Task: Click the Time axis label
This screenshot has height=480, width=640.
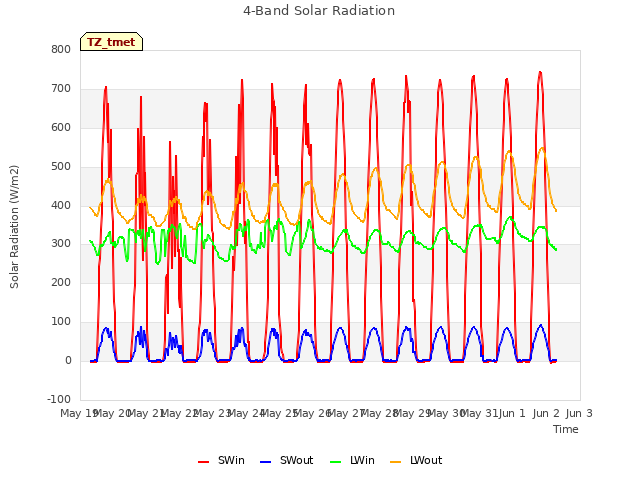Action: [566, 429]
